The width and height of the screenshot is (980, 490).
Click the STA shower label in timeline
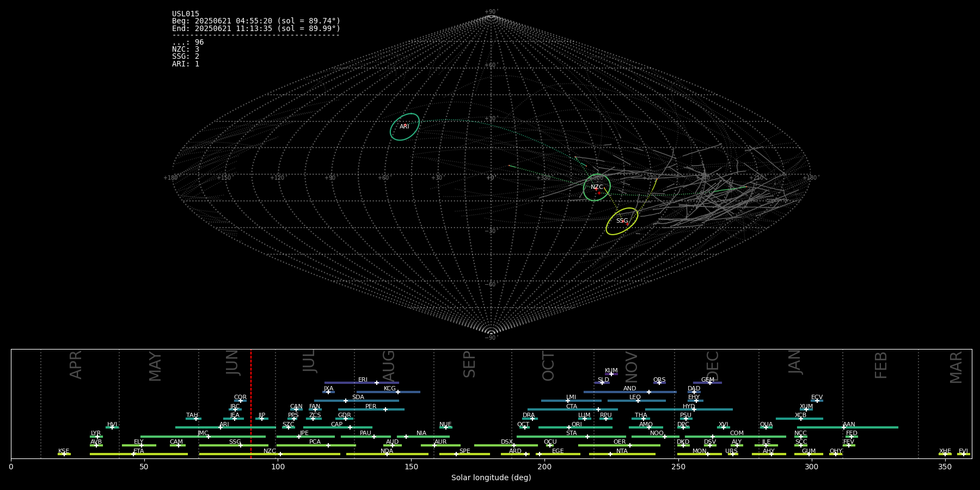pos(571,433)
